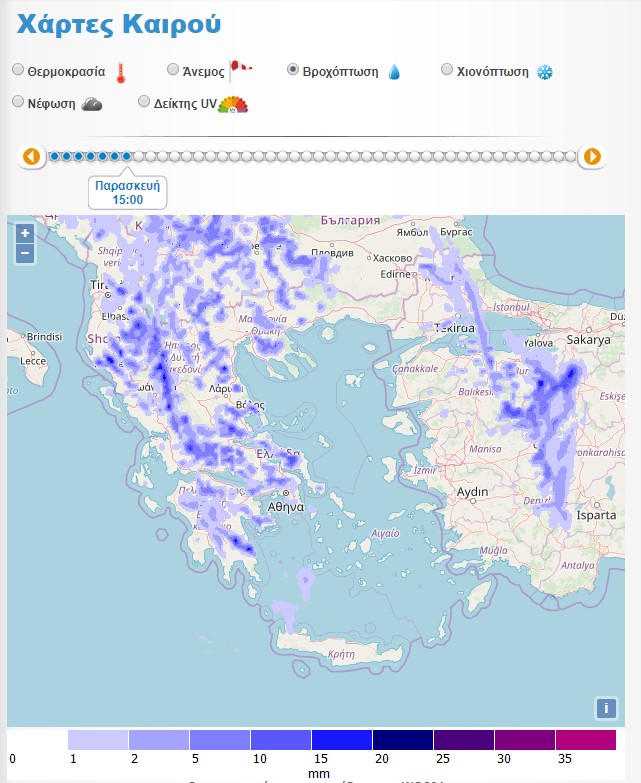641x783 pixels.
Task: Select the Άνεμος radio button
Action: [173, 70]
